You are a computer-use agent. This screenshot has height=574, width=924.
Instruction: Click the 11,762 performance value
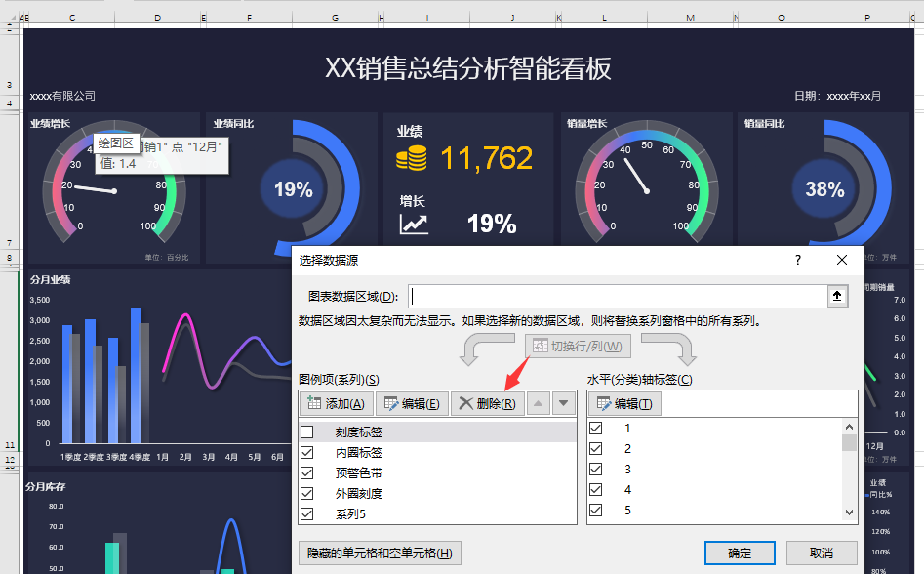point(487,158)
